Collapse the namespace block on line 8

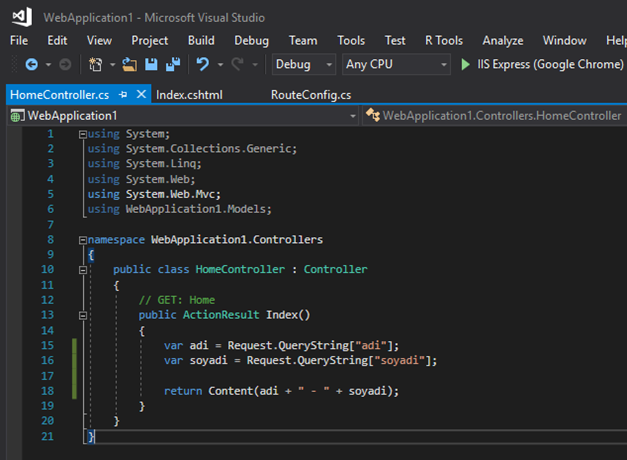[83, 240]
